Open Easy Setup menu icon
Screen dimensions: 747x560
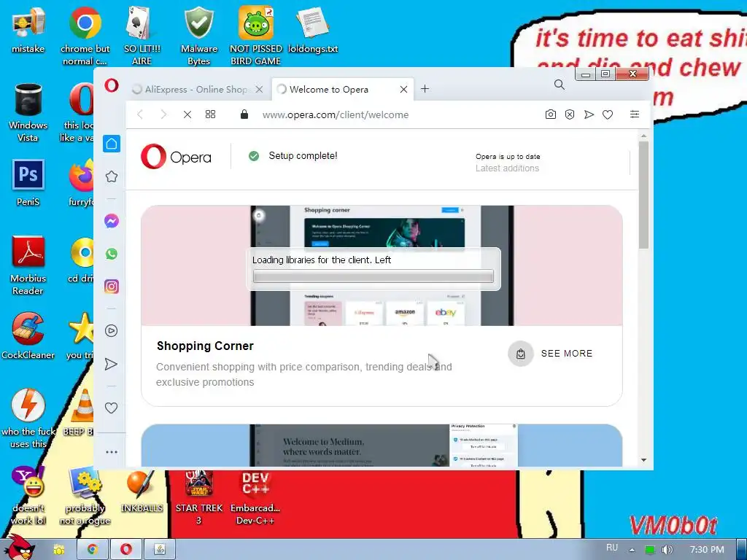[x=635, y=114]
